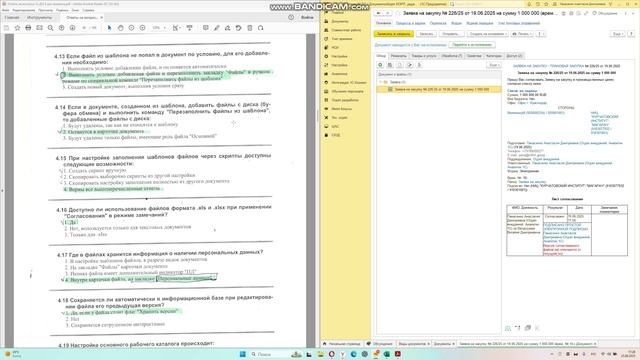This screenshot has height=360, width=640.
Task: Toggle favorite star beside the Заявка title
Action: 398,13
